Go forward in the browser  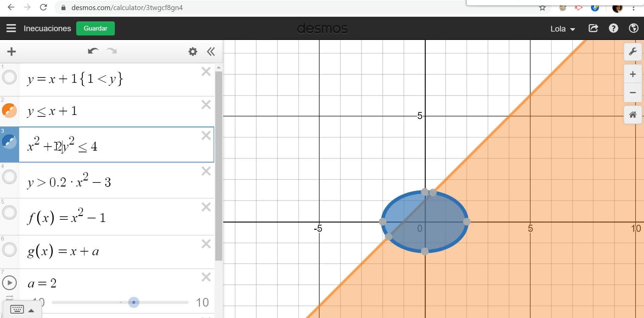pos(27,7)
